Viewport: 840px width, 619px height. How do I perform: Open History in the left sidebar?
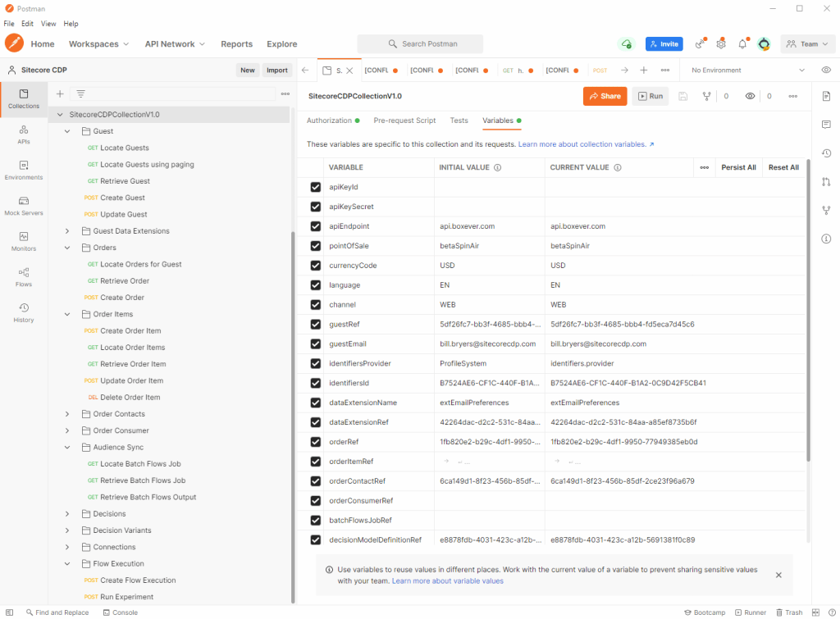(x=23, y=312)
